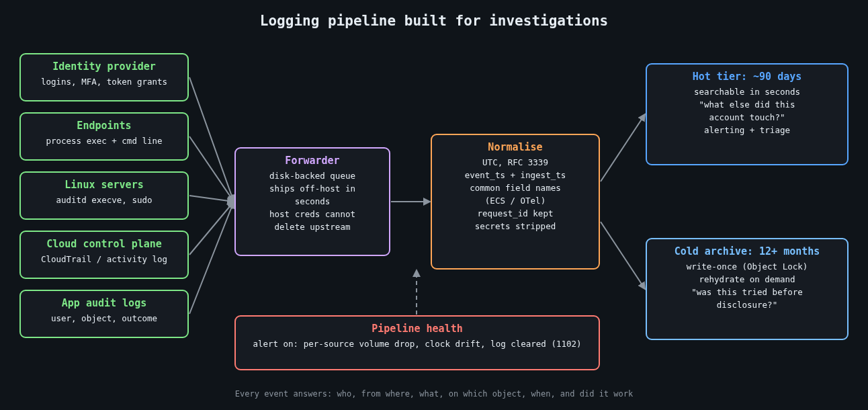
Task: Click the converging arrowhead at Forwarder's left edge
Action: point(231,202)
